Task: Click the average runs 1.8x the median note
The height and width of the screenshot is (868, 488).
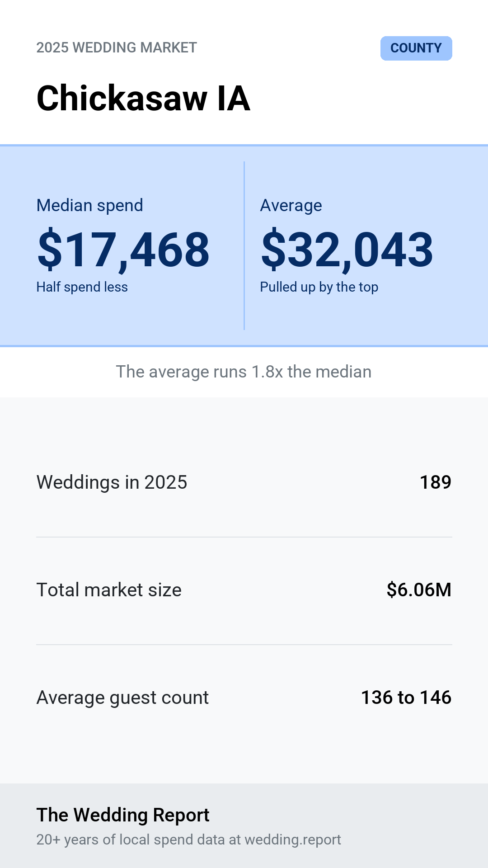Action: point(244,372)
